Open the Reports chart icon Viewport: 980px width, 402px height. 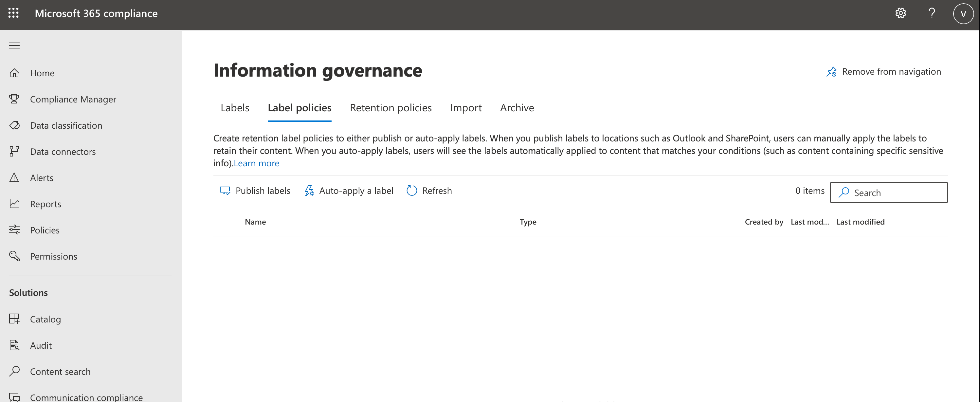coord(14,204)
